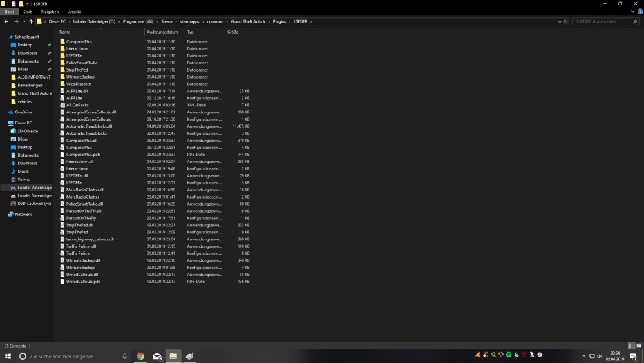Refresh the LSPDFR folder view
The height and width of the screenshot is (363, 644).
coord(565,21)
